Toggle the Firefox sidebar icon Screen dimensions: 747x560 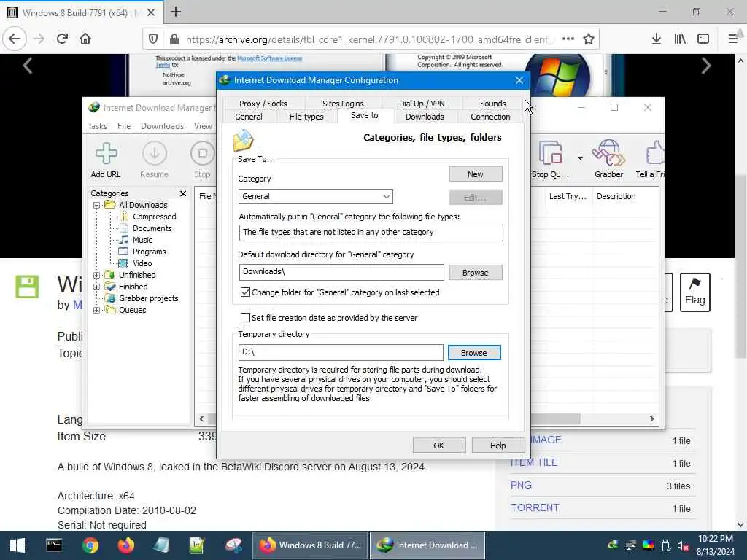[x=703, y=39]
